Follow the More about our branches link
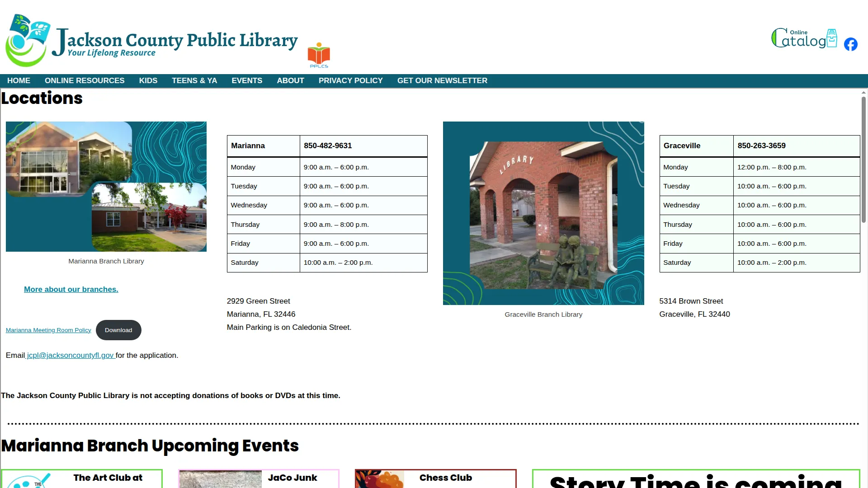This screenshot has height=488, width=868. [x=71, y=289]
